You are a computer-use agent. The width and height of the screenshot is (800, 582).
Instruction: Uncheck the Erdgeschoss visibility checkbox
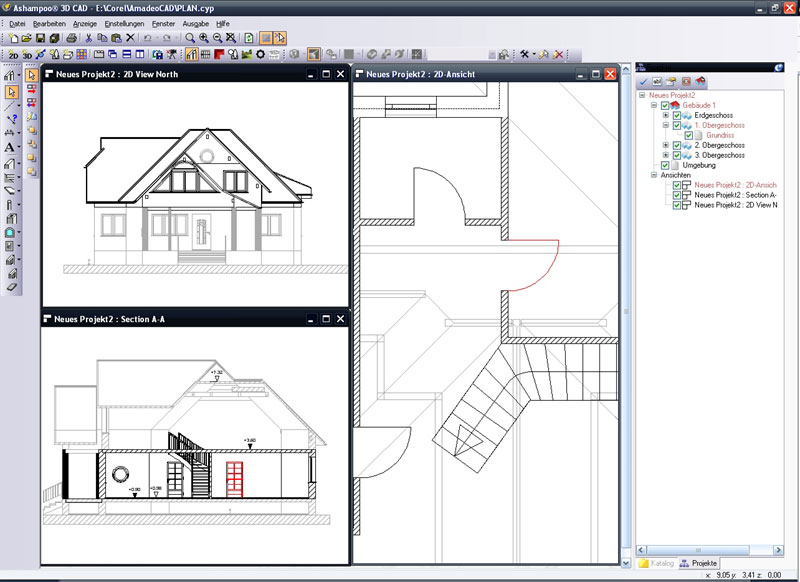point(677,115)
